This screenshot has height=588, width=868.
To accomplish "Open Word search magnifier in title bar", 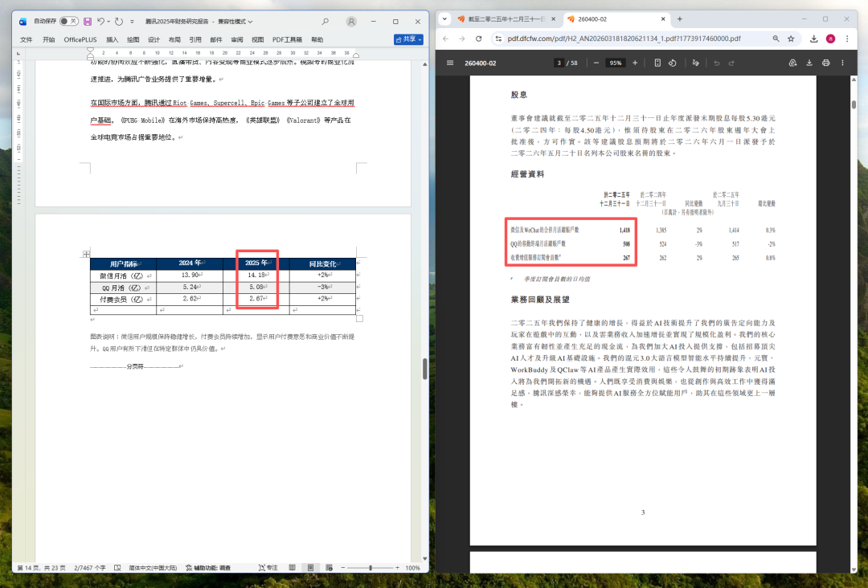I will pyautogui.click(x=325, y=22).
